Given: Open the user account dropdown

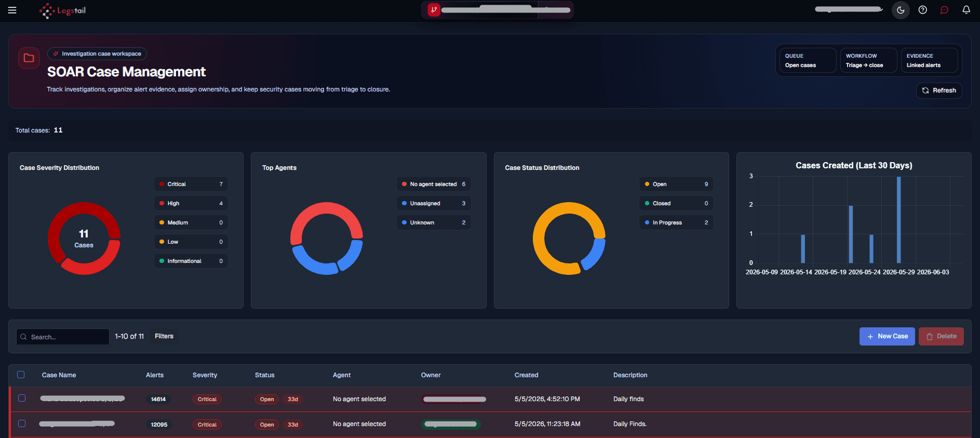Looking at the screenshot, I should tap(849, 9).
